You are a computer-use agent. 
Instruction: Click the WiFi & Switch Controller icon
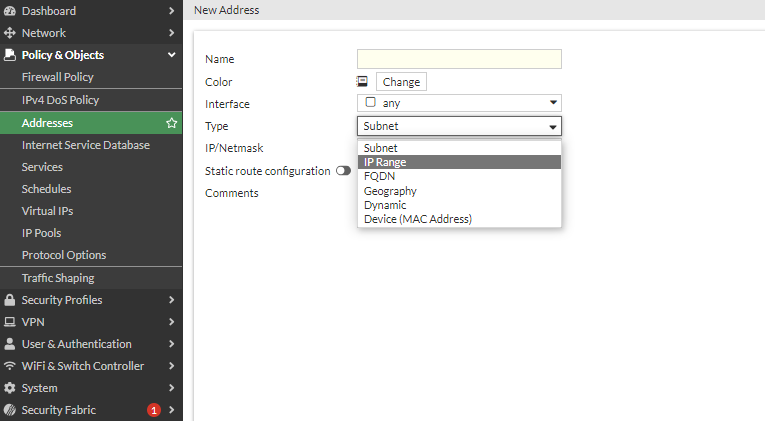coord(10,366)
